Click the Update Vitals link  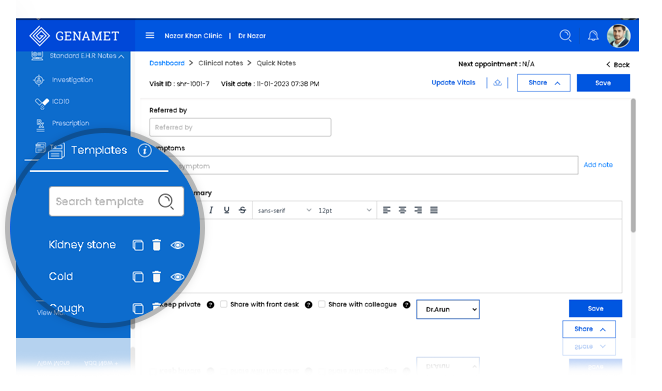tap(453, 83)
